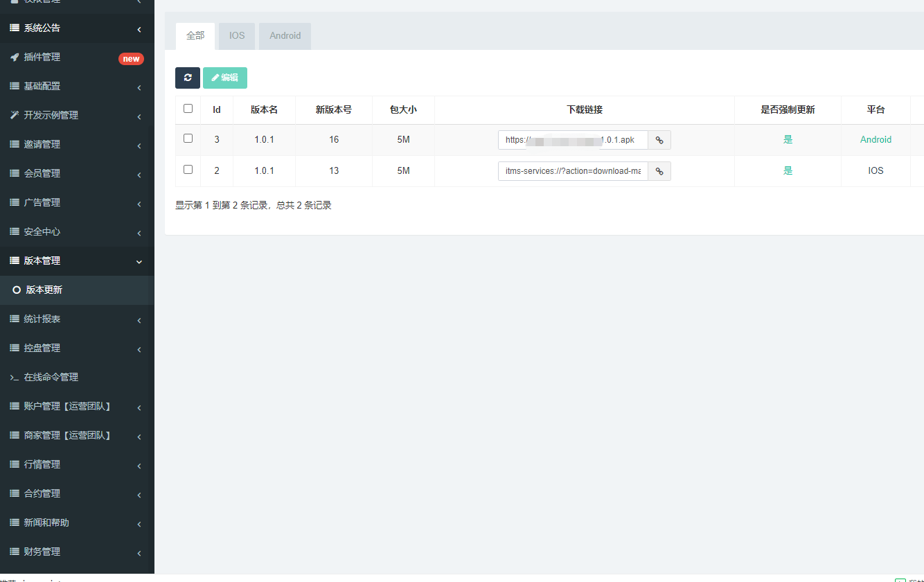Click the list icon beside 安全中心
The image size is (924, 582).
15,231
